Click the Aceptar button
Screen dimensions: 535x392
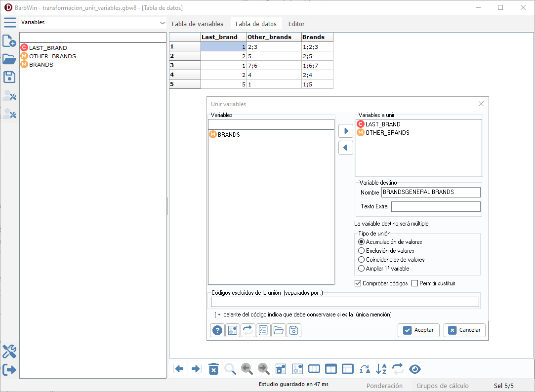(418, 330)
